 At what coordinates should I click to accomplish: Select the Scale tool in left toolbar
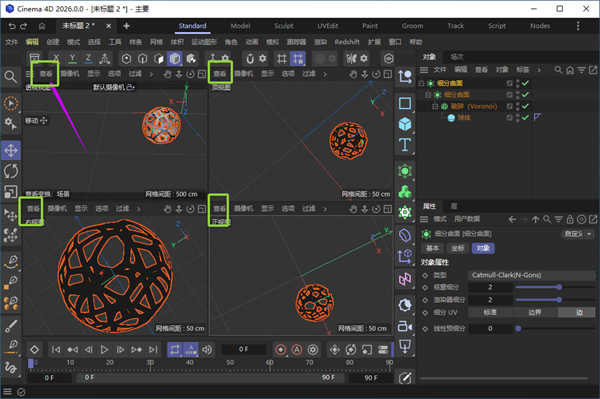pyautogui.click(x=11, y=192)
